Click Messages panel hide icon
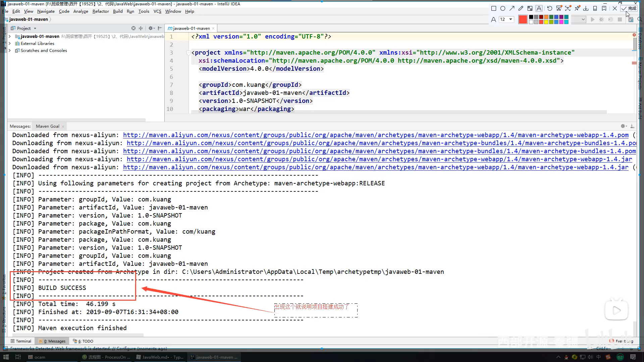Image resolution: width=644 pixels, height=362 pixels. click(632, 126)
